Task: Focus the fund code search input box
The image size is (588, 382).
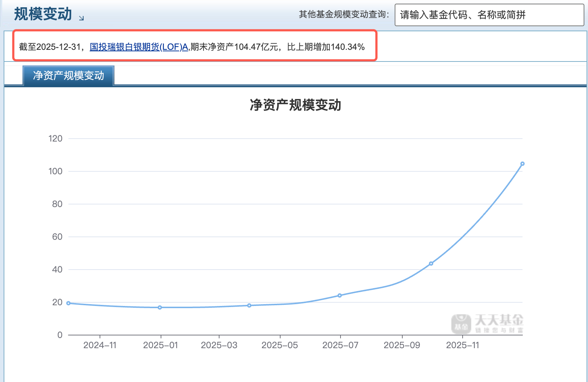Action: click(x=489, y=15)
